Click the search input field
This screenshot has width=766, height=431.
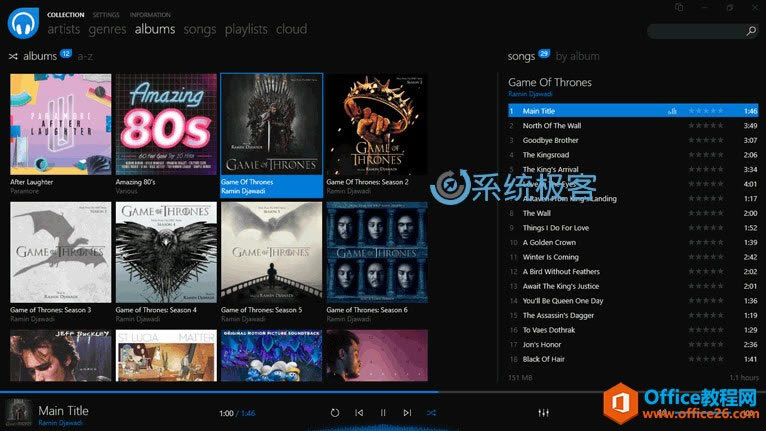[x=696, y=31]
